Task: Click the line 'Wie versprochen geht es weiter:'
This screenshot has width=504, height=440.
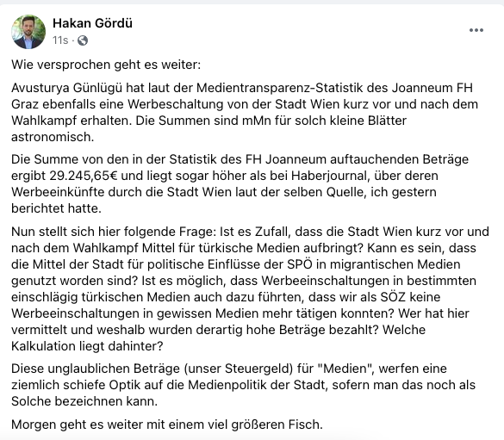Action: [x=106, y=65]
